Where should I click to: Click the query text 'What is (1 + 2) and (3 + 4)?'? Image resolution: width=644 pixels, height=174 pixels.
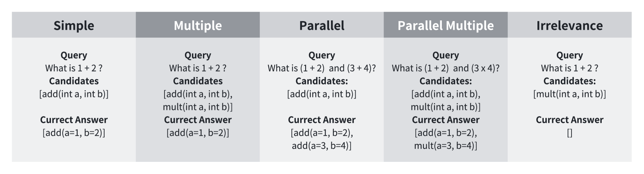[x=322, y=68]
